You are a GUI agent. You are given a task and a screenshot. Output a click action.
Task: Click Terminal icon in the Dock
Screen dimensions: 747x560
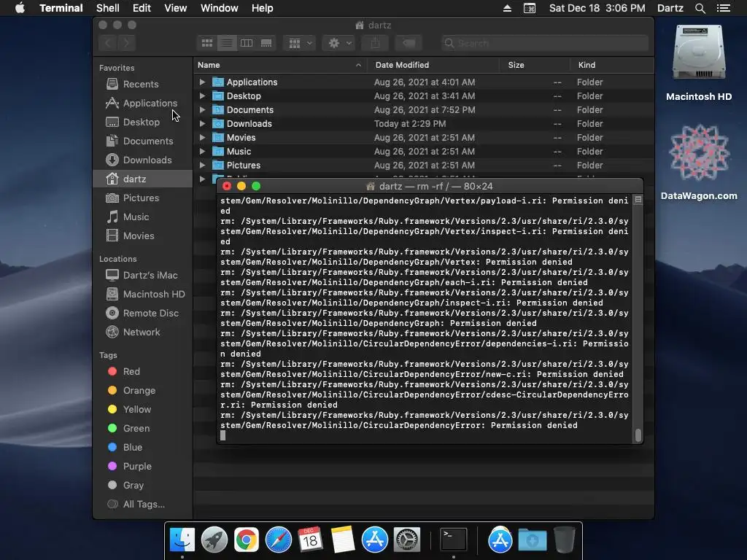453,540
